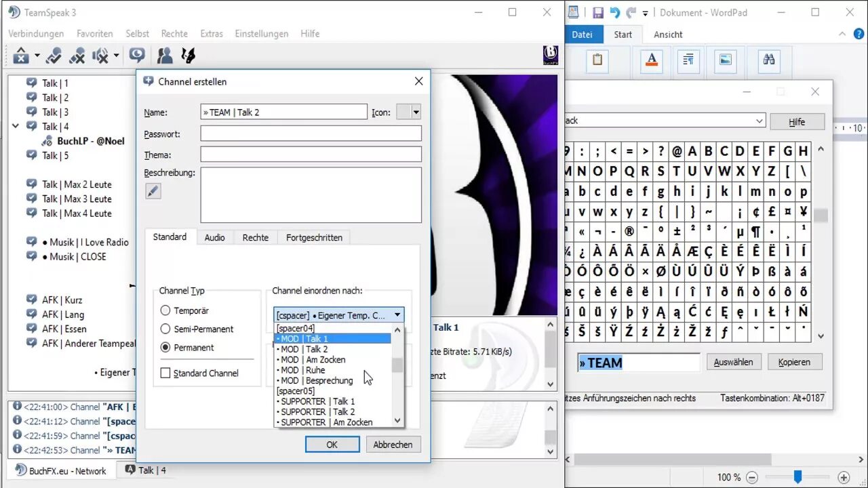868x488 pixels.
Task: Open the Einstellungen menu
Action: 262,34
